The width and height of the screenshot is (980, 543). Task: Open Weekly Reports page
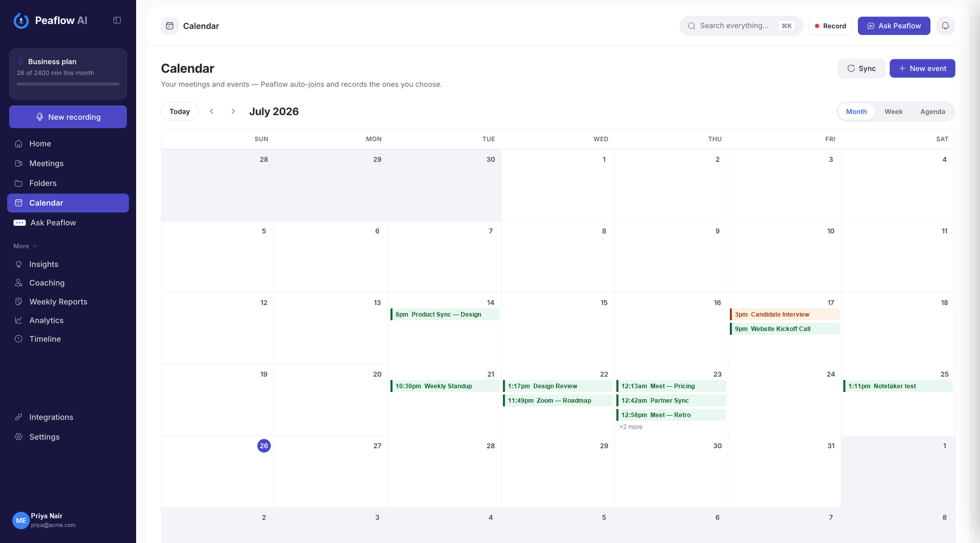pos(68,302)
